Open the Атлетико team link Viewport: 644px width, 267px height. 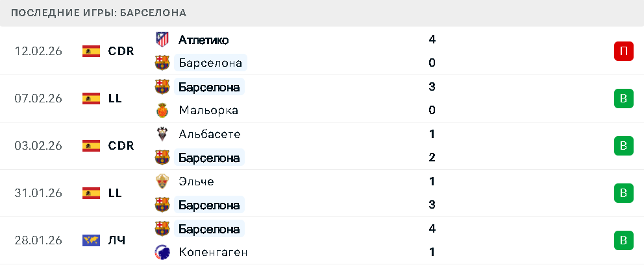(203, 40)
